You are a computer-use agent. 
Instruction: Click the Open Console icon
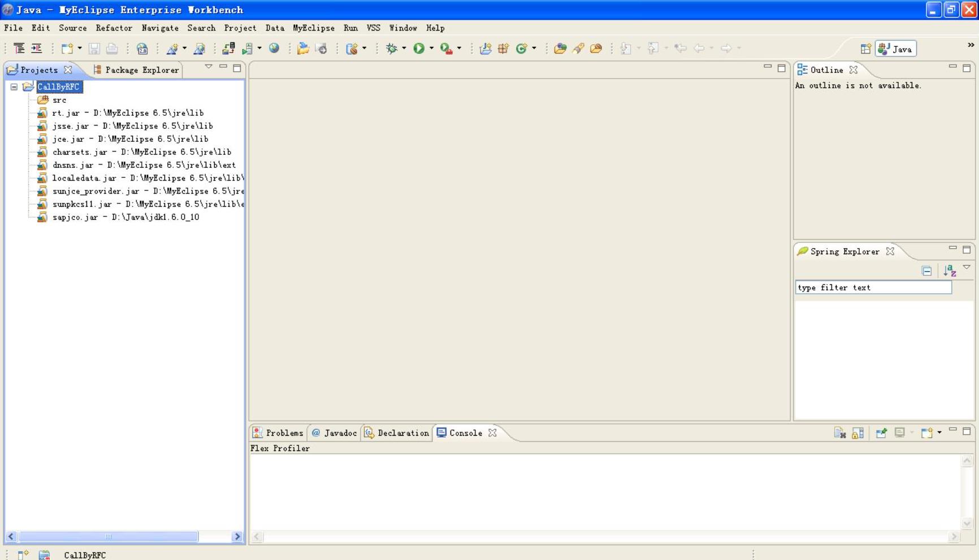[926, 433]
